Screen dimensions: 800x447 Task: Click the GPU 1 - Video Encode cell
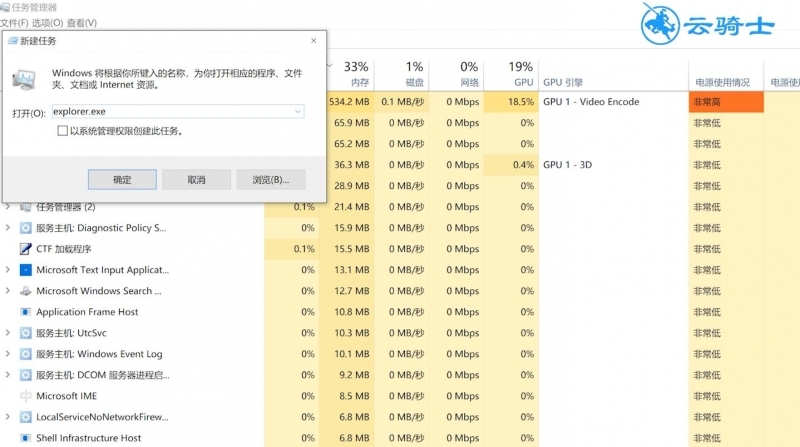(x=613, y=102)
